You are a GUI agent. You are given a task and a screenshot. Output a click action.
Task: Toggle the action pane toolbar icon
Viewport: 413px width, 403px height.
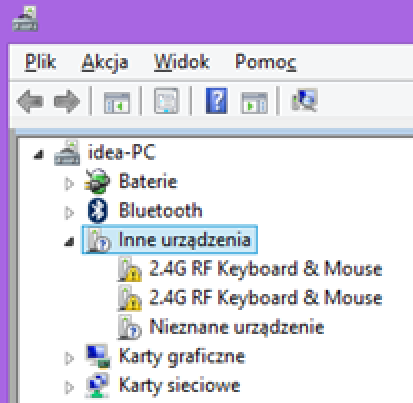tap(254, 103)
